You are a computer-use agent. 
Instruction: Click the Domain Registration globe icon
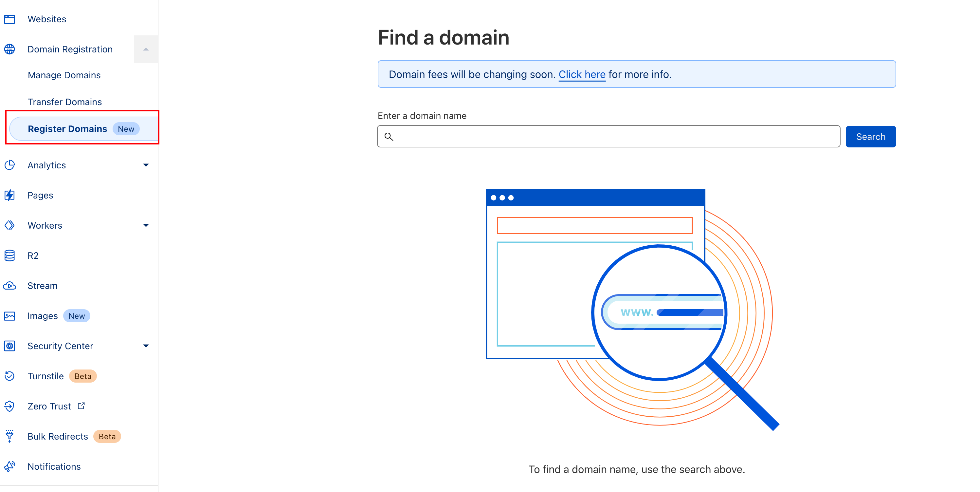[x=9, y=49]
